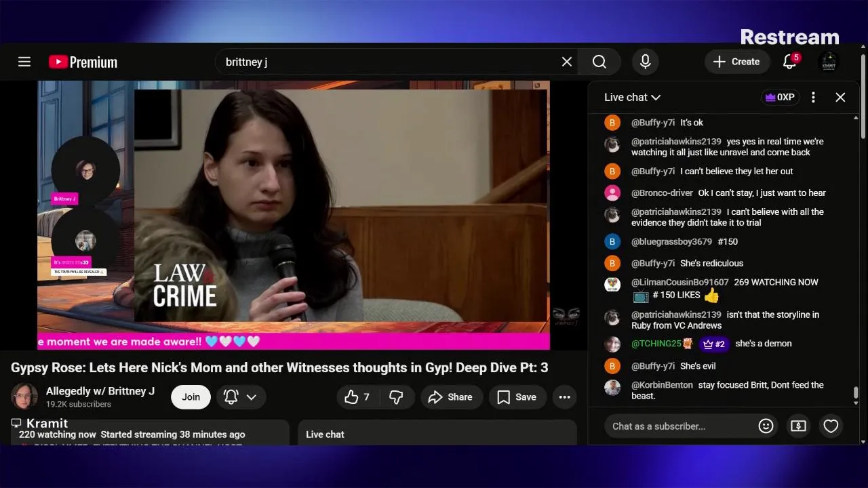Expand the Live chat mode dropdown
This screenshot has height=488, width=868.
pyautogui.click(x=632, y=97)
